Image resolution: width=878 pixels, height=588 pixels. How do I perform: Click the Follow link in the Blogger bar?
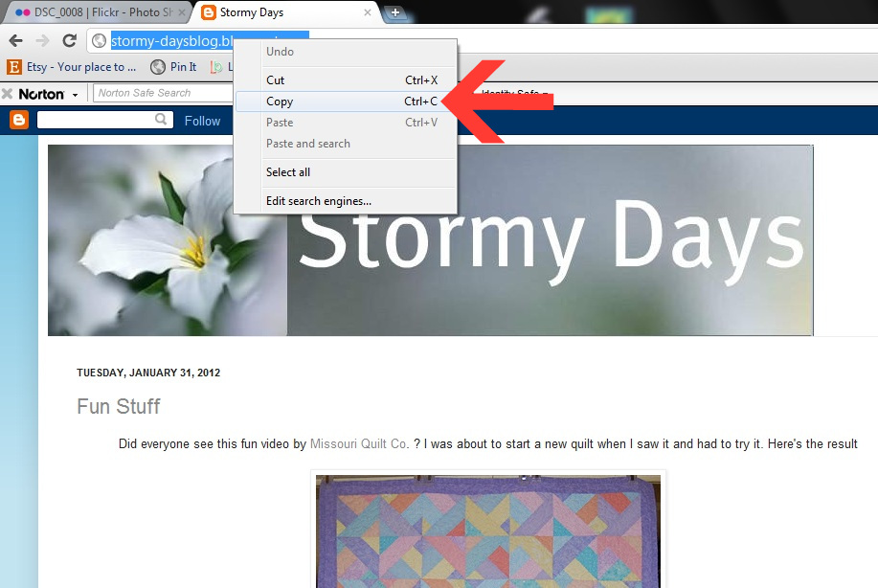click(202, 121)
